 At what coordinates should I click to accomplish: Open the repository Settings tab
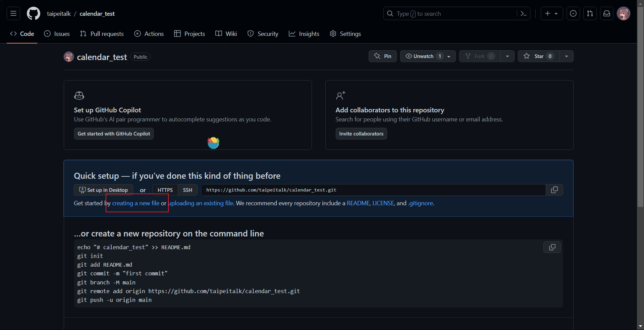[345, 34]
